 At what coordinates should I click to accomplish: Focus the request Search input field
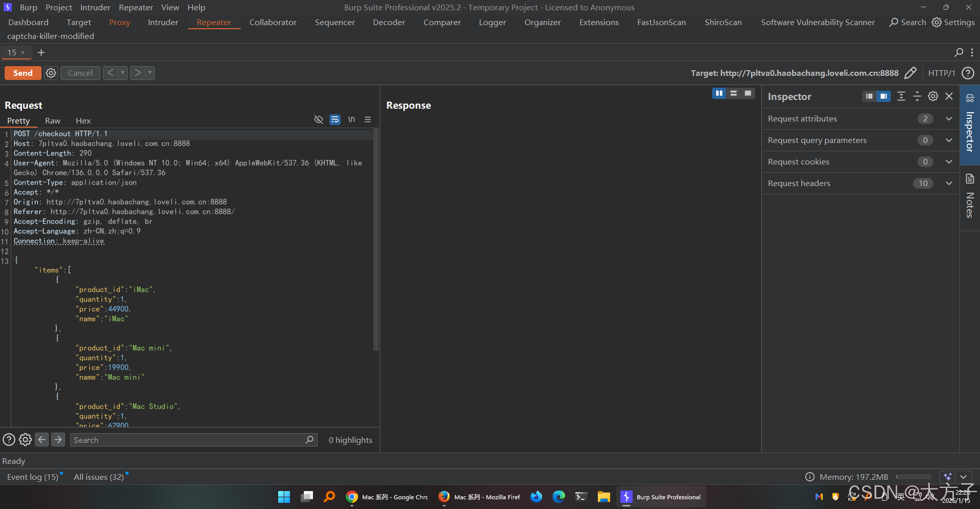coord(194,440)
